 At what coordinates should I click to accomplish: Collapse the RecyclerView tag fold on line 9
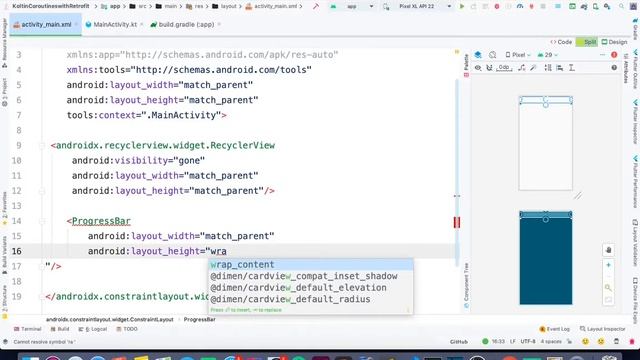point(42,146)
